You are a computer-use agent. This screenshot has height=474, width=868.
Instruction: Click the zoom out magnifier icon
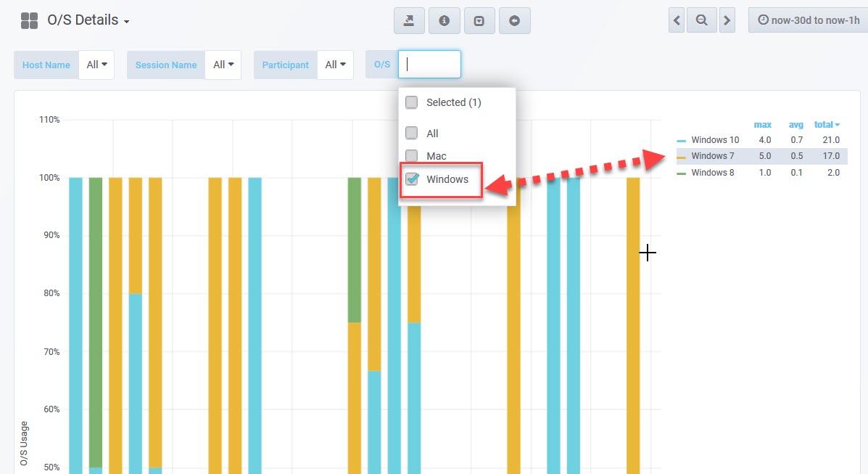[701, 20]
